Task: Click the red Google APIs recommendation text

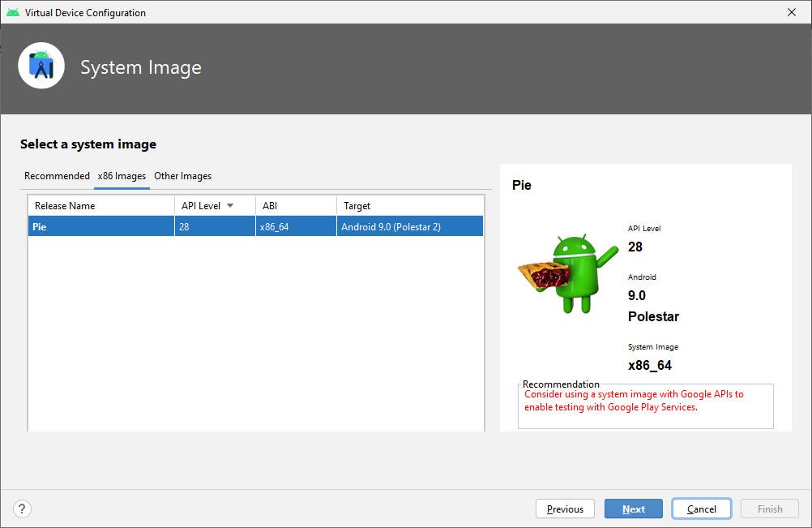Action: (x=634, y=401)
